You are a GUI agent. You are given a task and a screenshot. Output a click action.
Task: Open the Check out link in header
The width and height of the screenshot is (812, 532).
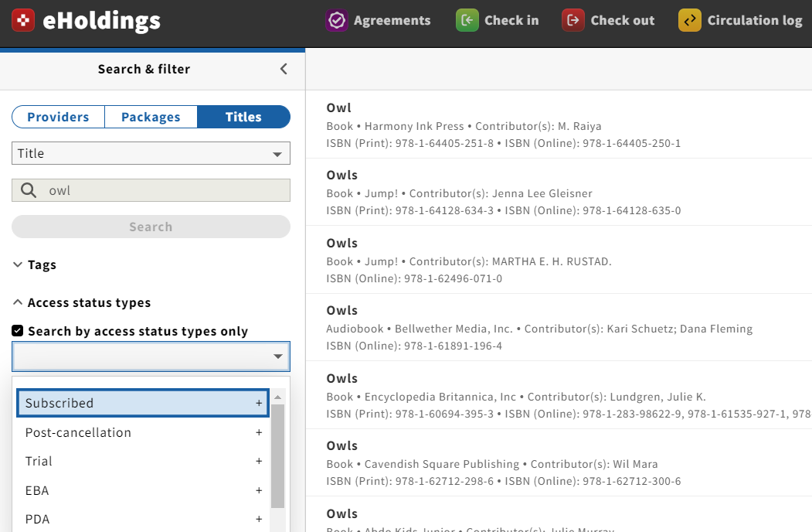click(x=623, y=20)
